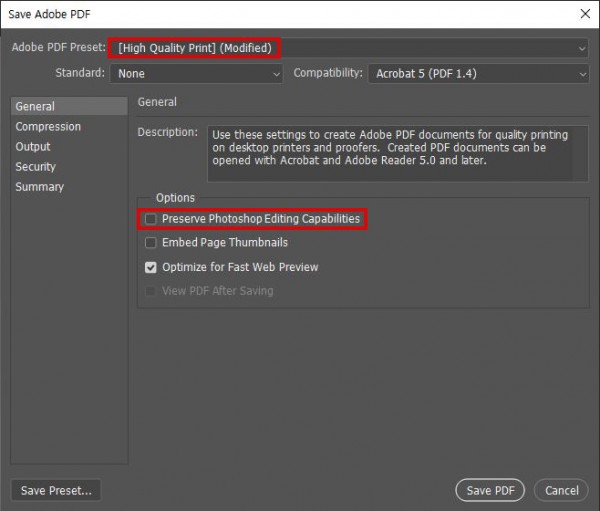Open the Adobe PDF Preset dropdown

[x=349, y=48]
